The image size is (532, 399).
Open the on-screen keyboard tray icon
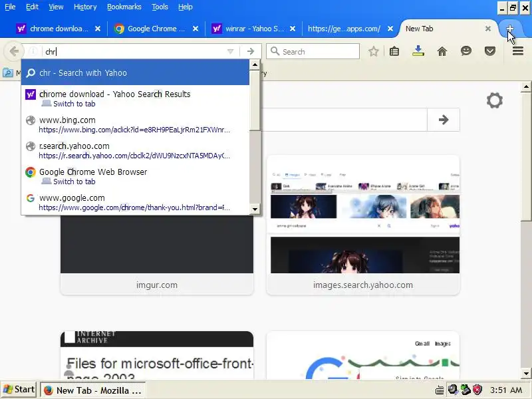(x=440, y=390)
